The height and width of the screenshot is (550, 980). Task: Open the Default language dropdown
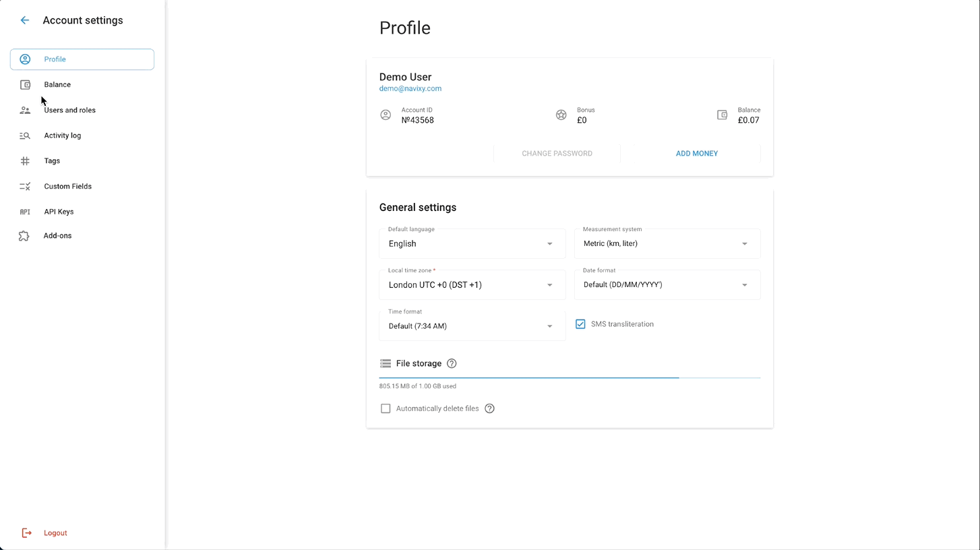(x=472, y=244)
